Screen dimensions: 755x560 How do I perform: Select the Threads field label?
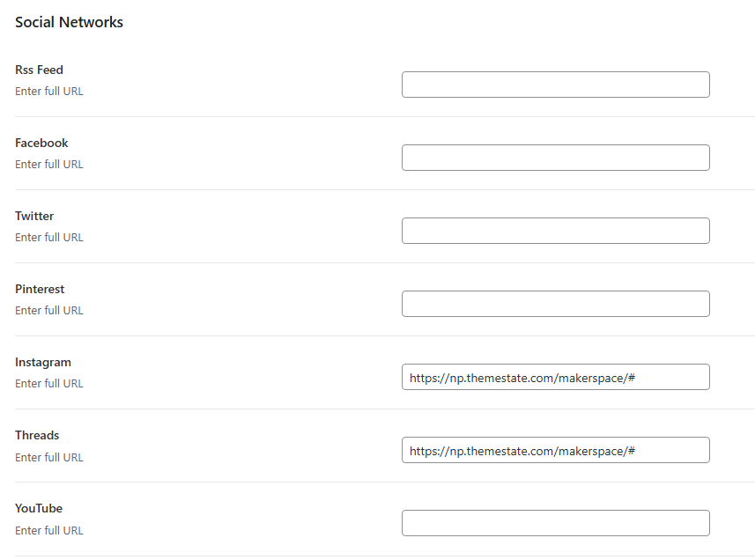[x=37, y=435]
